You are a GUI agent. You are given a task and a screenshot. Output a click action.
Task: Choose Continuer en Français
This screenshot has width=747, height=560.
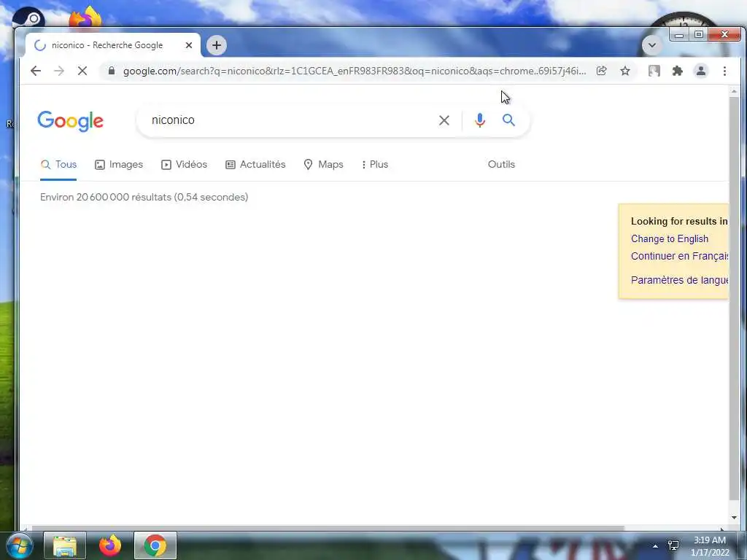pos(680,256)
